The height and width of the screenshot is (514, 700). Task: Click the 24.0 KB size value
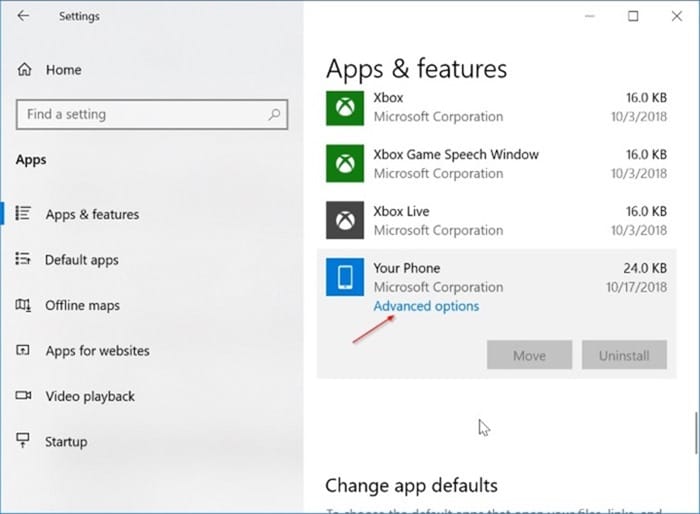tap(645, 268)
